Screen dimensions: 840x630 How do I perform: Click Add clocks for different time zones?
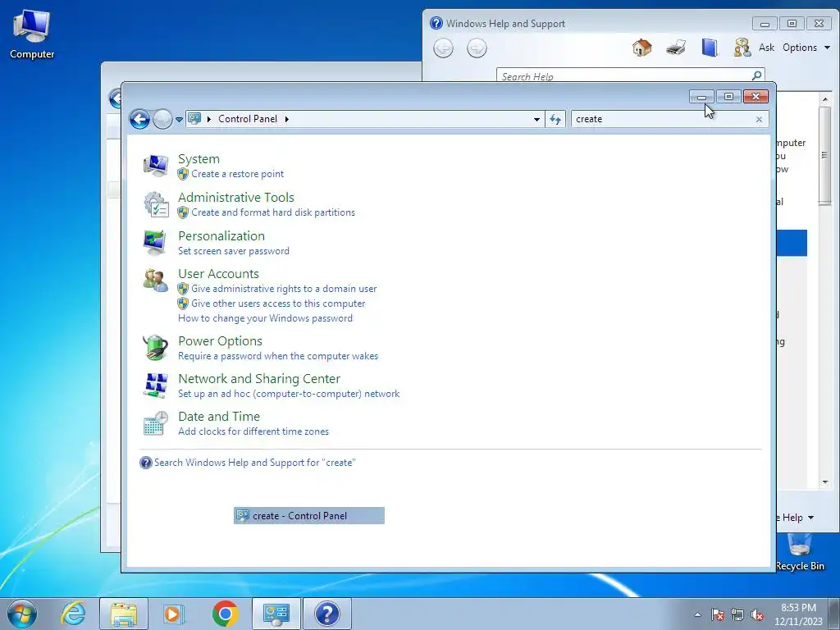pos(253,431)
